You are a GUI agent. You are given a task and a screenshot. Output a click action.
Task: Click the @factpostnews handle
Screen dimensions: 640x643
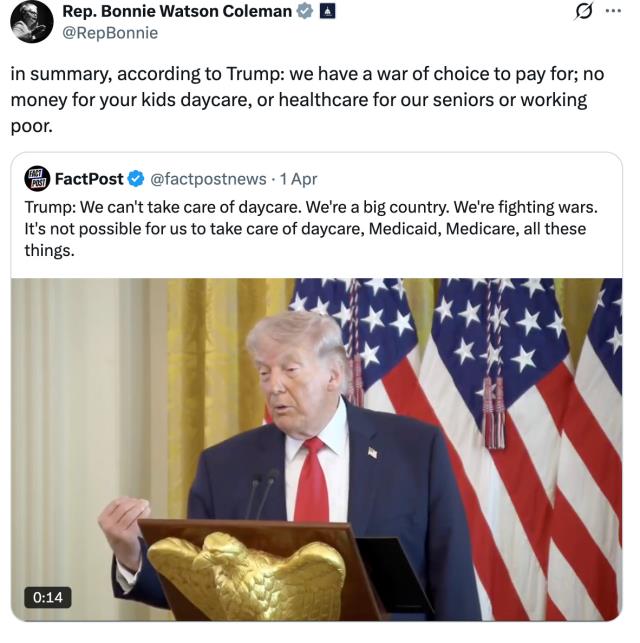[208, 179]
